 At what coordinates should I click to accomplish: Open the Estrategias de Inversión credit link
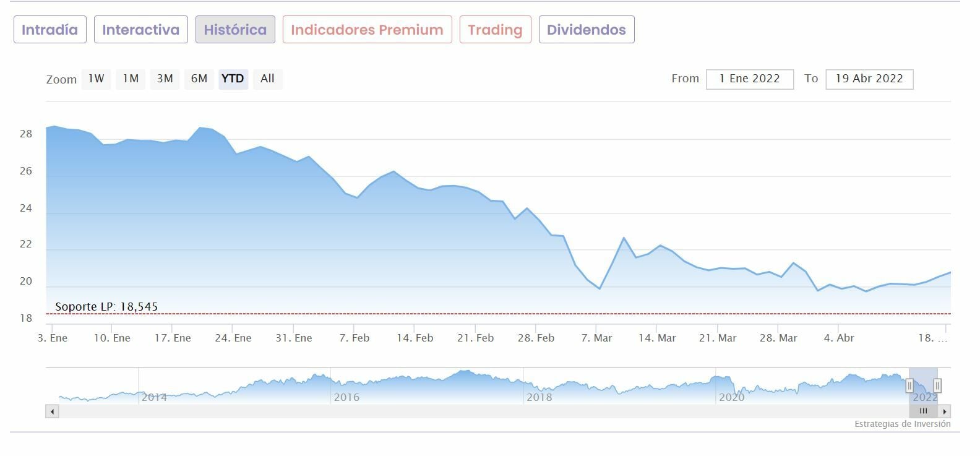click(902, 424)
